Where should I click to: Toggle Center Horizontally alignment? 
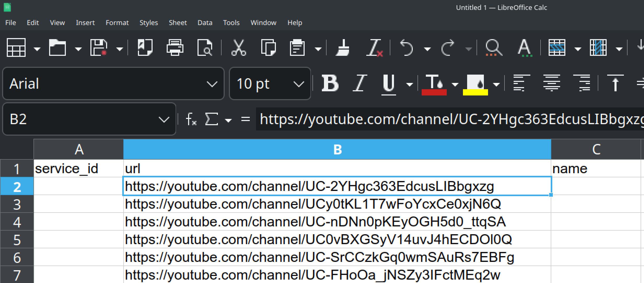point(552,83)
